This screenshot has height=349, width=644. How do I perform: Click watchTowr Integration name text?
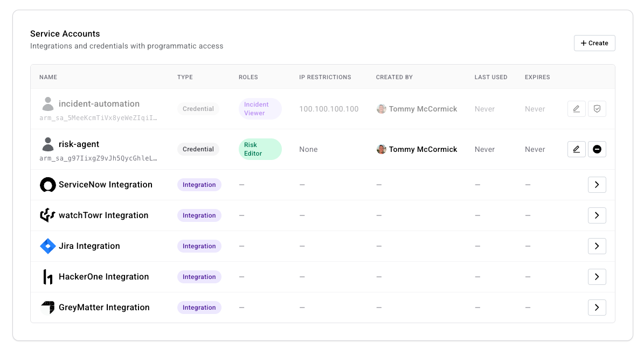click(103, 215)
